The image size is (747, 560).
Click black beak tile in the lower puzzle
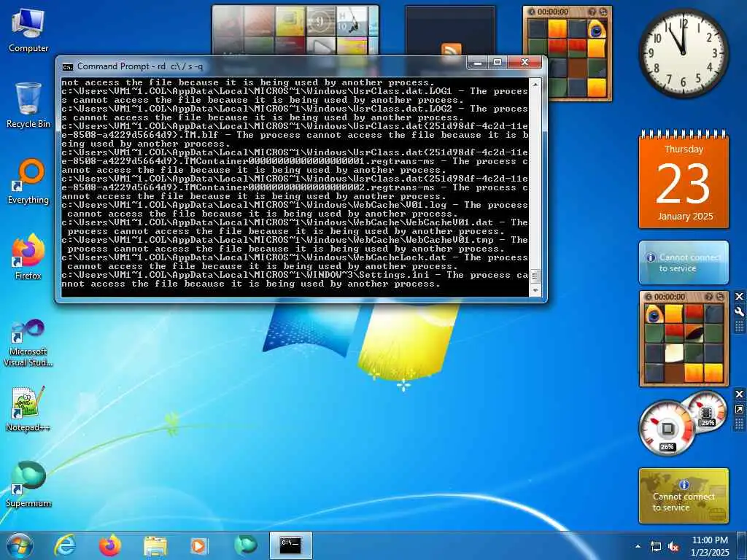click(x=694, y=333)
